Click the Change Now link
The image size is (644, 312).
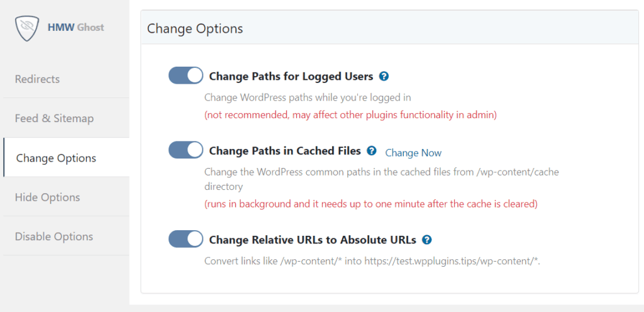(413, 153)
